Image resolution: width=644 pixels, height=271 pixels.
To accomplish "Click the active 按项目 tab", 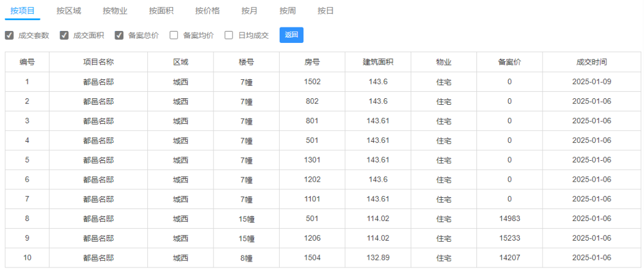I will [23, 11].
